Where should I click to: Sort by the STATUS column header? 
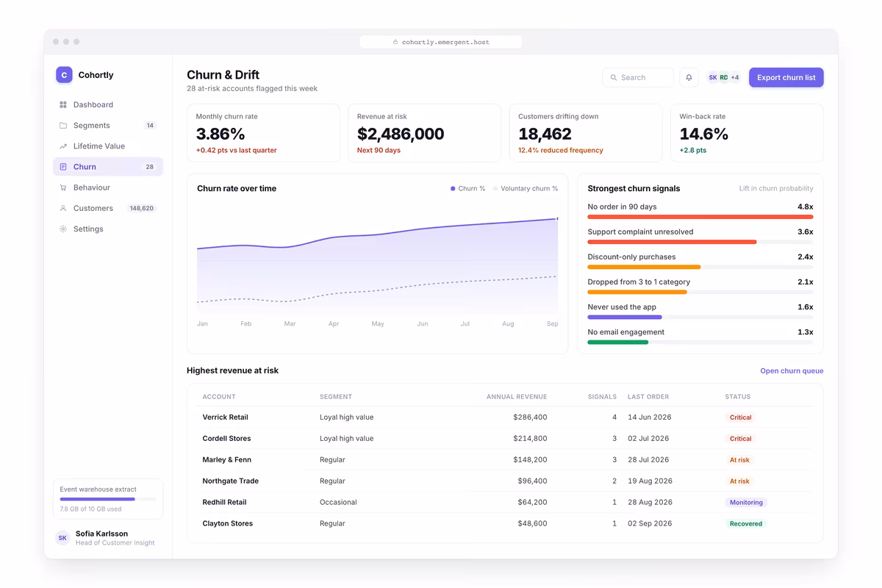(x=738, y=397)
